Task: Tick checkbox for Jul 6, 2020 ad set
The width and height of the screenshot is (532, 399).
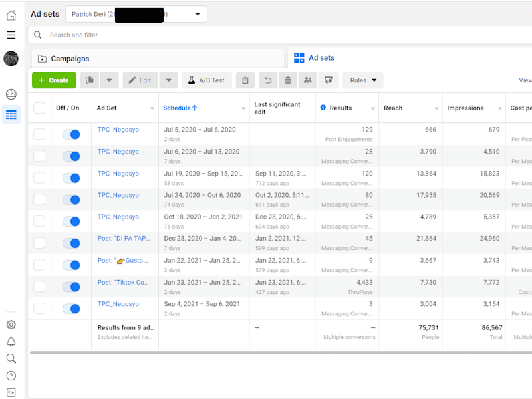Action: point(39,156)
